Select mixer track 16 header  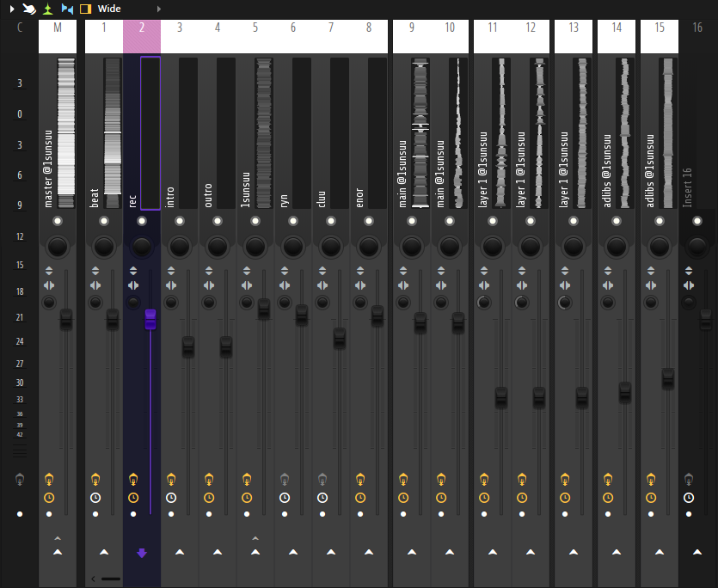pos(697,36)
